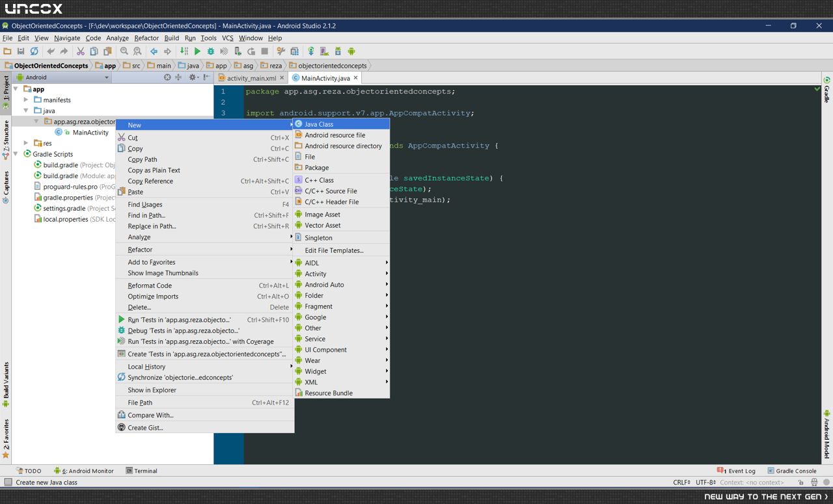Click the 'src' breadcrumb
Screen dimensions: 833x504
(131, 66)
